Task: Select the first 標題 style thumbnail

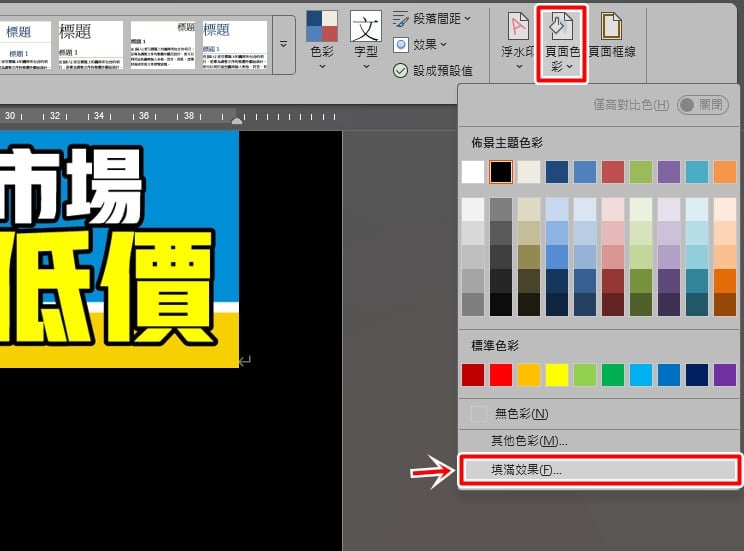Action: click(25, 46)
